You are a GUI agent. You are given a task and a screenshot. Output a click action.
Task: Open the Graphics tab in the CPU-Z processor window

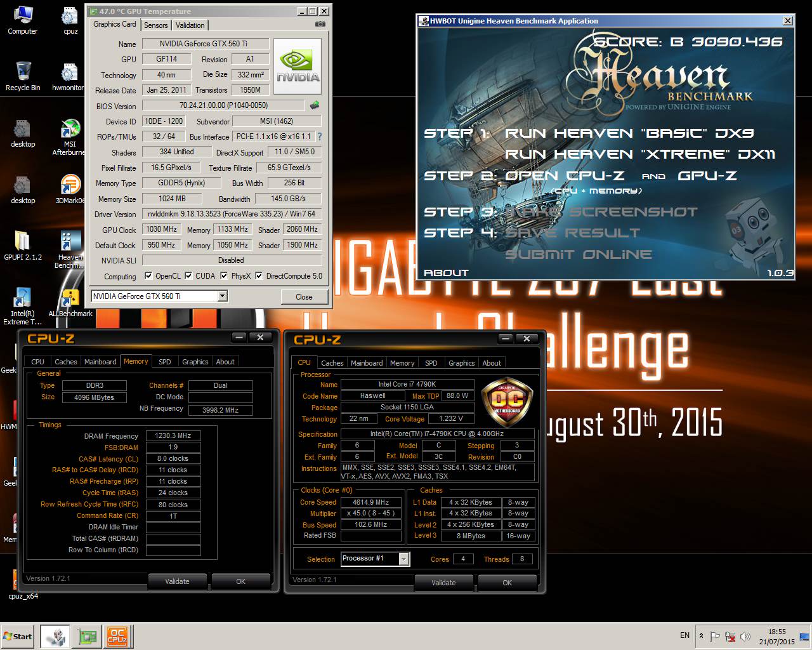coord(461,363)
